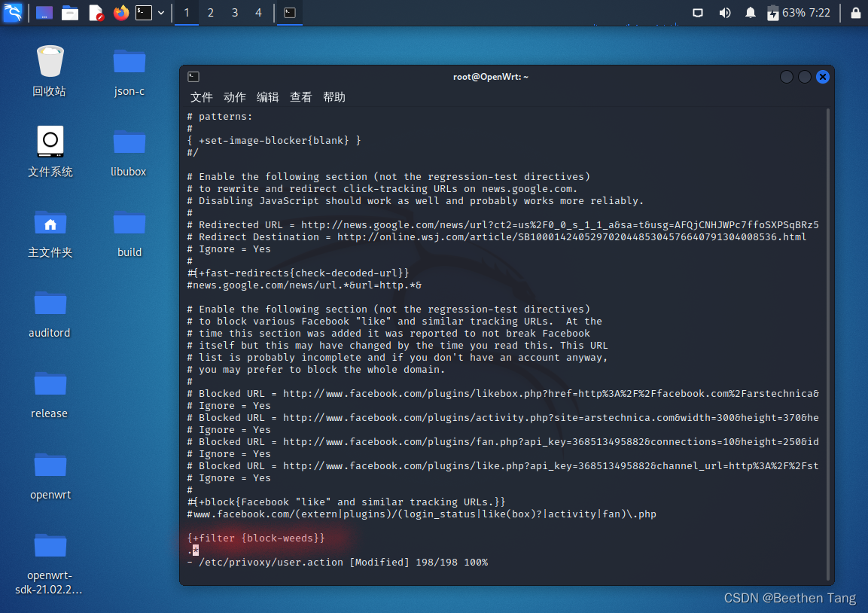
Task: Select the running terminal task button in panel
Action: pyautogui.click(x=290, y=13)
